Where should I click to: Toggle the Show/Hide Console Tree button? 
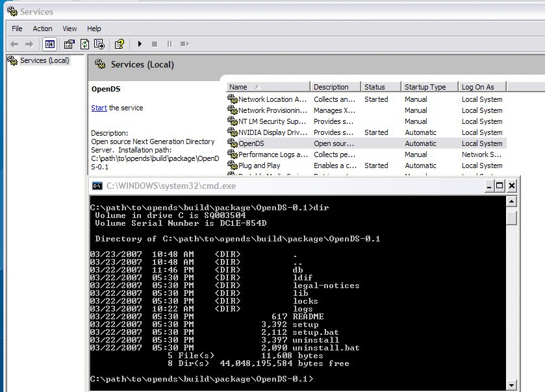(x=50, y=44)
